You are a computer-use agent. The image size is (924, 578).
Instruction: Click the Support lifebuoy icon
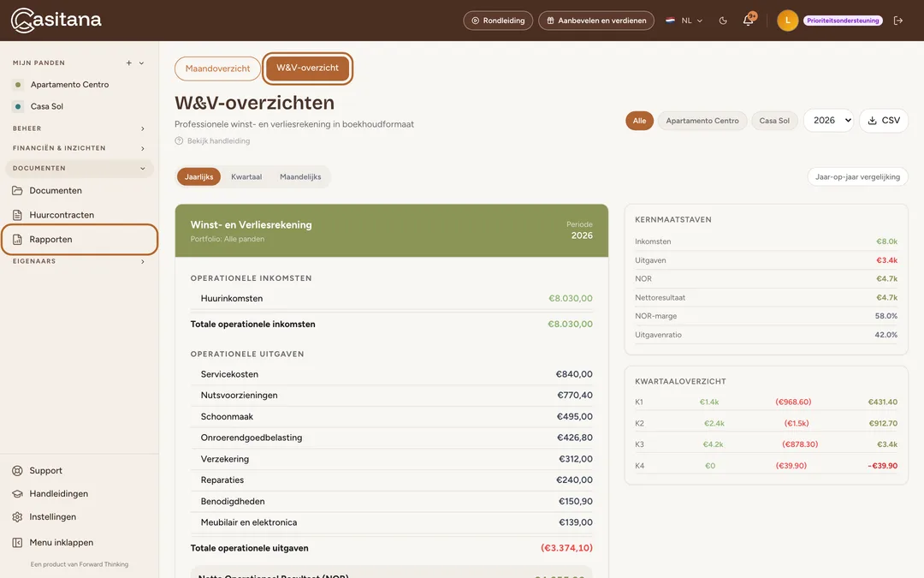point(18,471)
